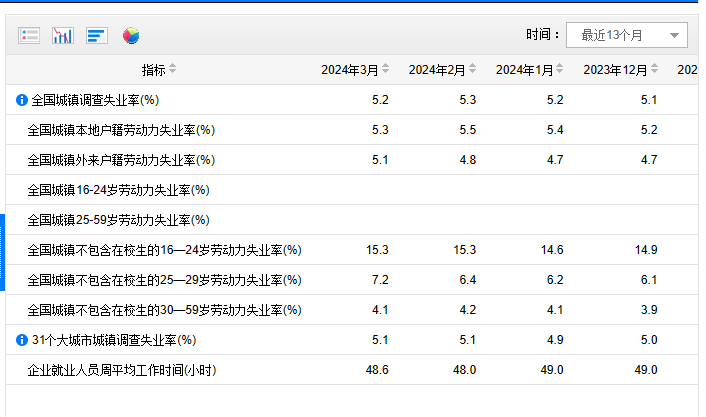Click info icon beside 31个大城市城镇调查失业率
Viewport: 706px width, 417px height.
tap(22, 340)
